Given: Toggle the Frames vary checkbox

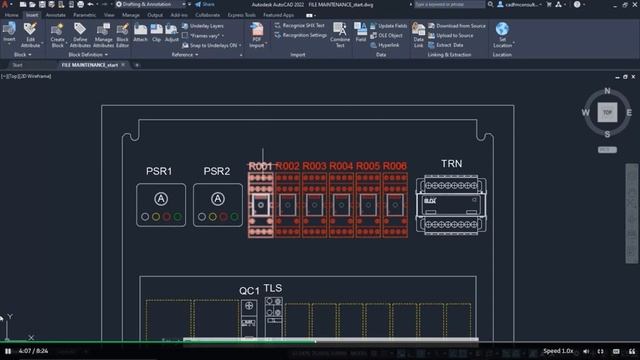Looking at the screenshot, I should coord(185,36).
